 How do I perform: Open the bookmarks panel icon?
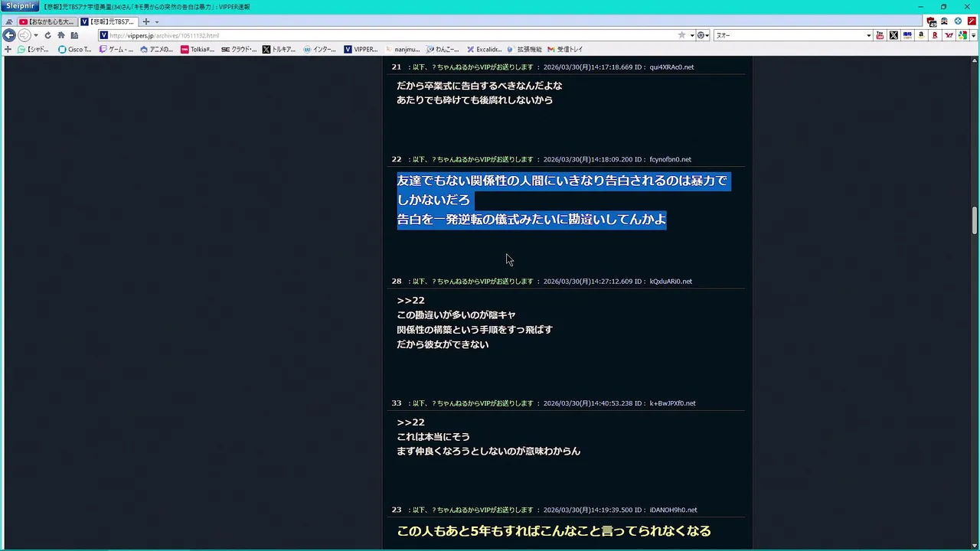[74, 35]
